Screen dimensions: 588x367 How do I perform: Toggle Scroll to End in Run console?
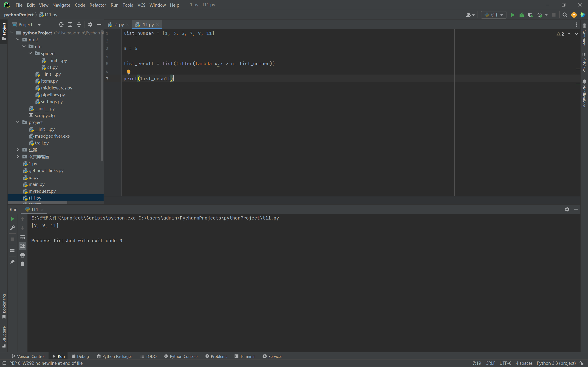click(22, 246)
